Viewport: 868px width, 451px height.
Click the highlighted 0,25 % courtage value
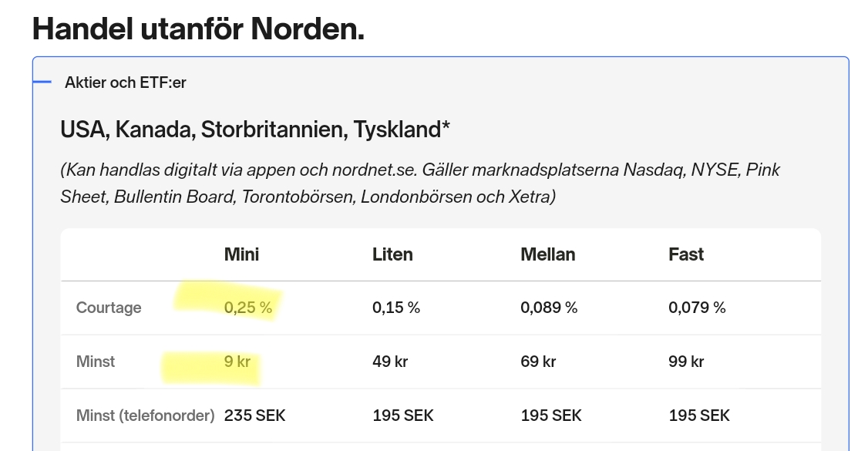click(x=248, y=308)
